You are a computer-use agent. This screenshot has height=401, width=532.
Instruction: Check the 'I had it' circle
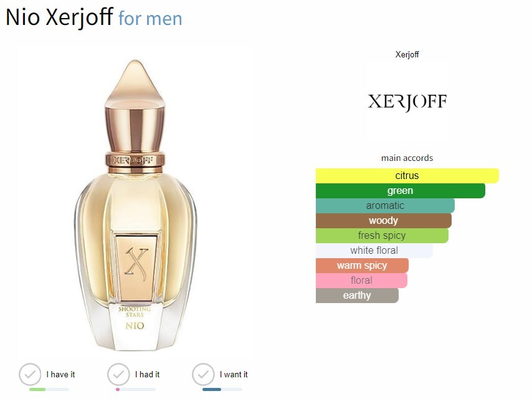point(118,374)
